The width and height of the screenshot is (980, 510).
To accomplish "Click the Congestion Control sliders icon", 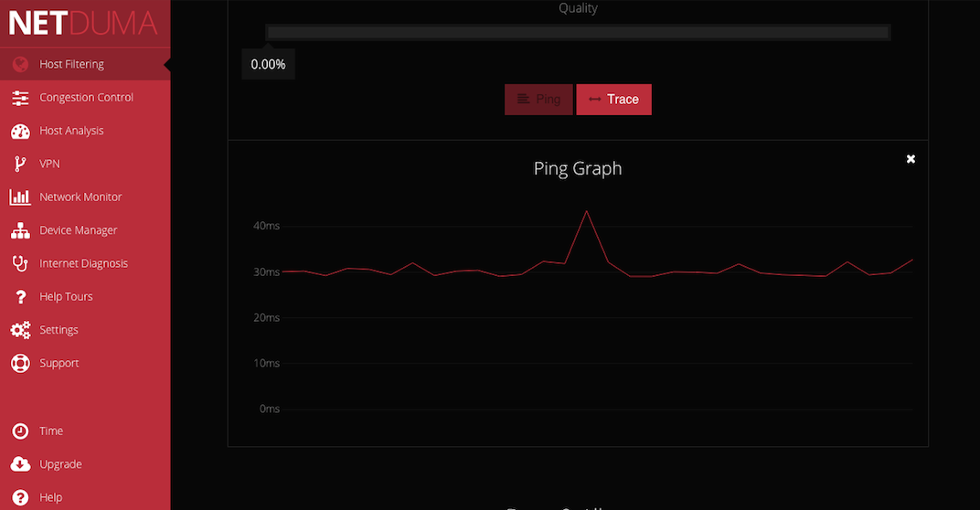I will [x=20, y=98].
